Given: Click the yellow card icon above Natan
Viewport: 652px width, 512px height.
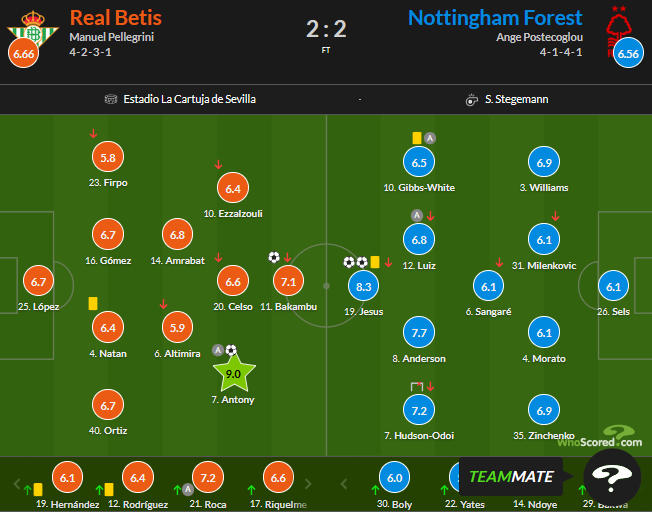Looking at the screenshot, I should point(92,302).
